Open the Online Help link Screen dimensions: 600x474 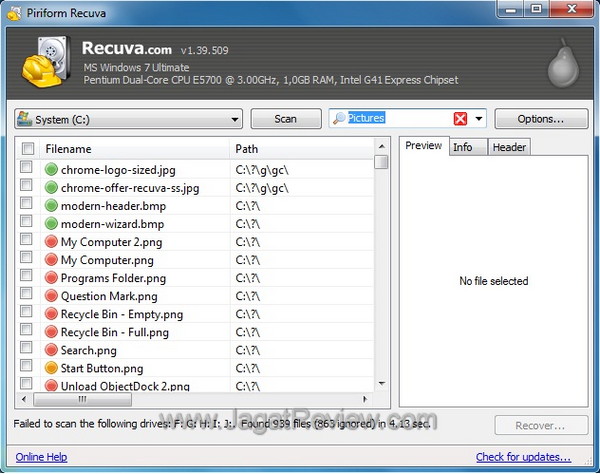41,457
